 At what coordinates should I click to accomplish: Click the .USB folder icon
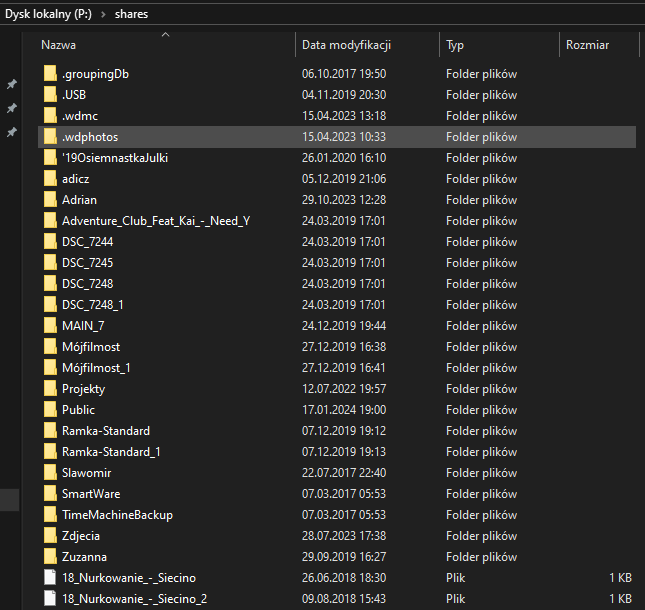(x=50, y=95)
